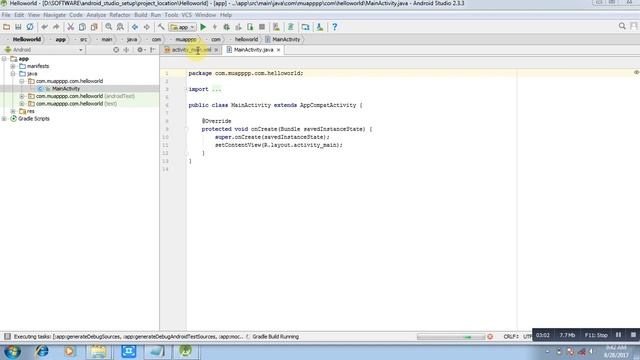This screenshot has height=360, width=640.
Task: Click the Synchronize toolbar icon
Action: pyautogui.click(x=30, y=27)
